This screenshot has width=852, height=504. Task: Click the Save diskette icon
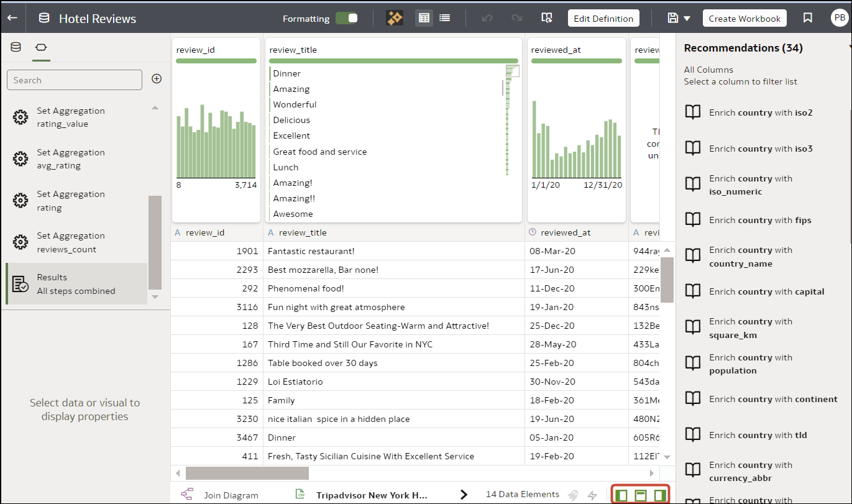click(672, 18)
